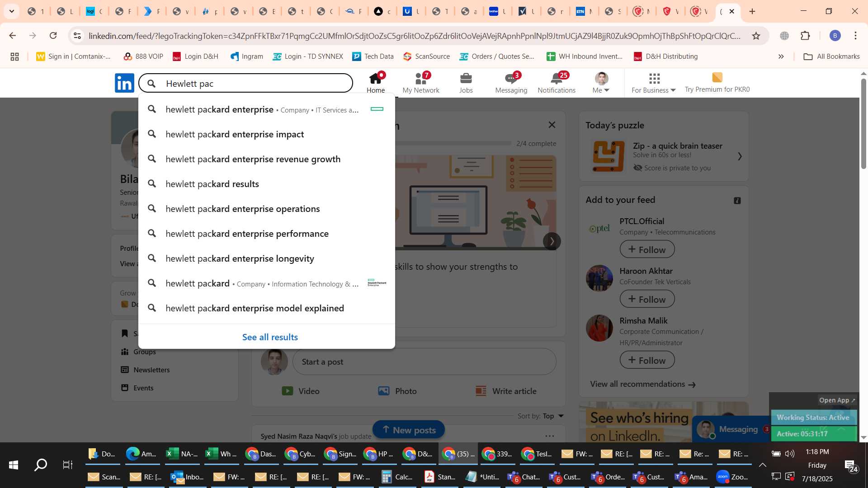
Task: Click the New posts button
Action: coord(408,430)
